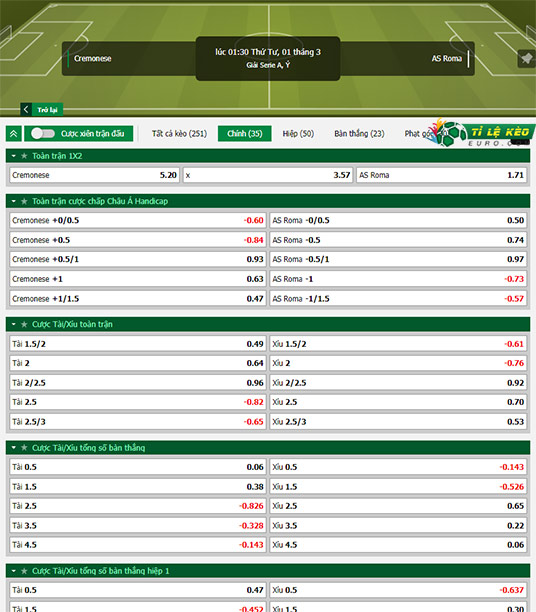Select Tài 3.5 at -0.328
Viewport: 536px width, 612px height.
pyautogui.click(x=138, y=525)
